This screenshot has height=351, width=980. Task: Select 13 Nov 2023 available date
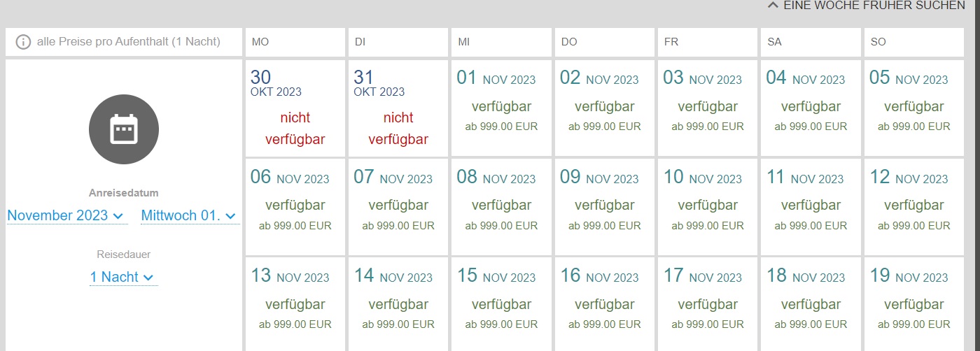[294, 304]
